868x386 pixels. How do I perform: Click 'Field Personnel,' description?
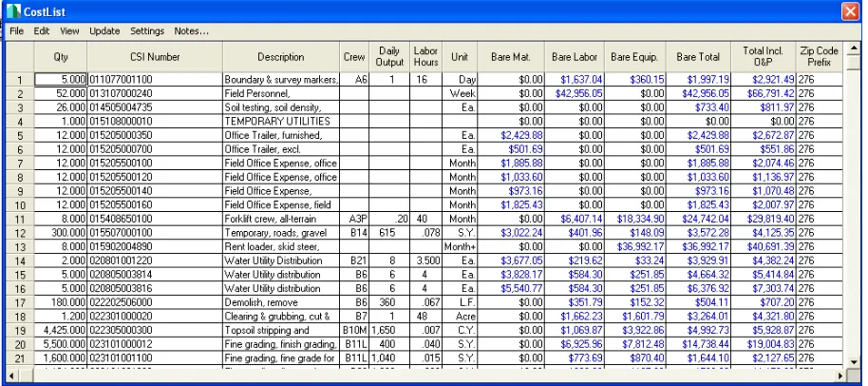pos(281,93)
